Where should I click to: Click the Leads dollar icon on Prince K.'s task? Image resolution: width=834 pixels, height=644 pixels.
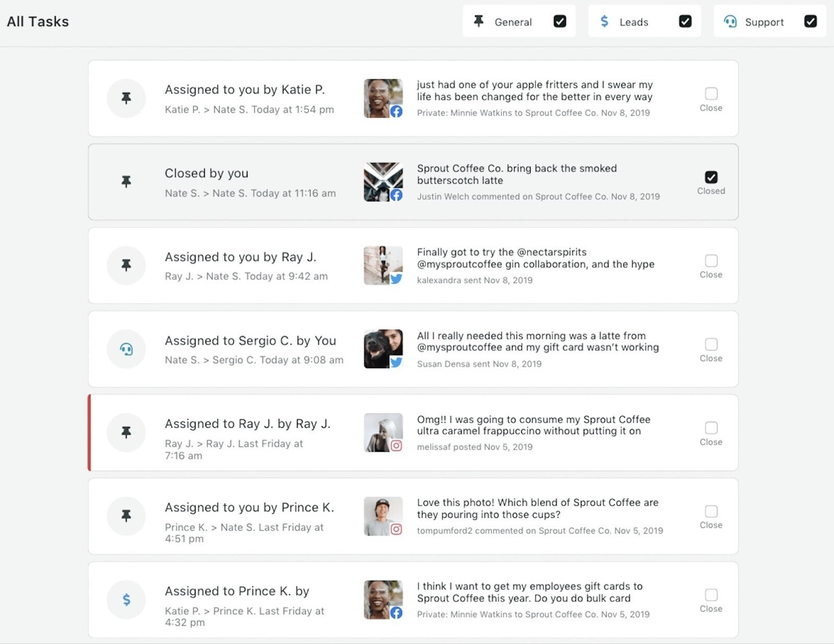coord(126,600)
